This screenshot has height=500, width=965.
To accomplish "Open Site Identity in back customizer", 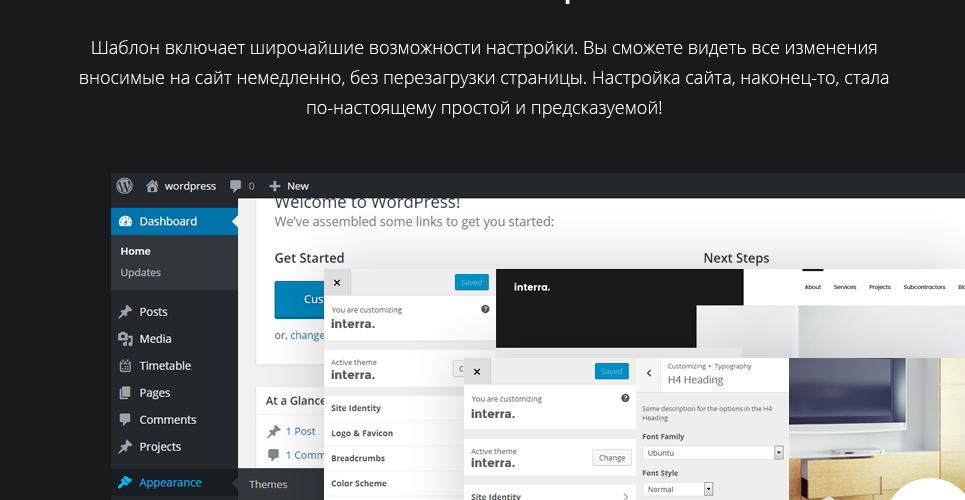I will click(x=394, y=408).
